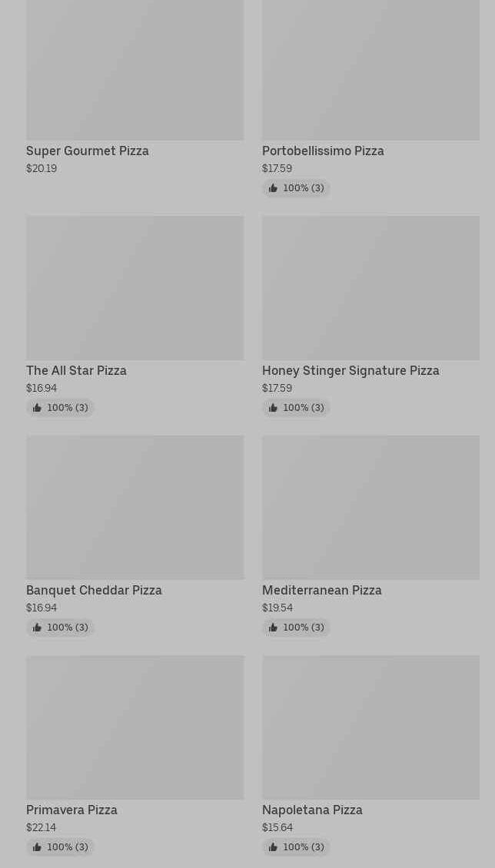Click the Mediterranean Pizza name
Viewport: 495px width, 868px height.
click(x=321, y=591)
